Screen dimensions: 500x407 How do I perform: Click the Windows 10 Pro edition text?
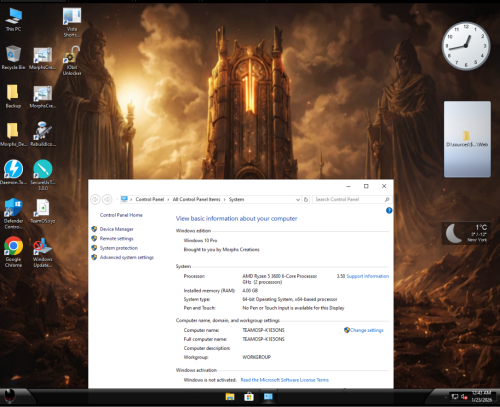pyautogui.click(x=200, y=240)
